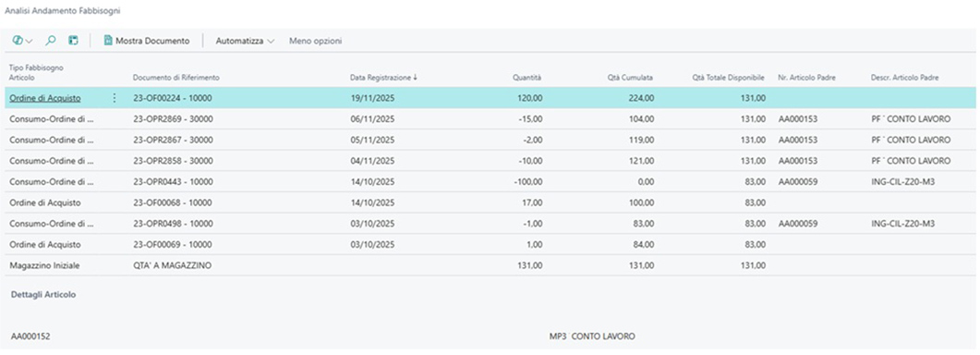The image size is (980, 355).
Task: Select document cell 23-OF00224 - 10000
Action: [173, 98]
